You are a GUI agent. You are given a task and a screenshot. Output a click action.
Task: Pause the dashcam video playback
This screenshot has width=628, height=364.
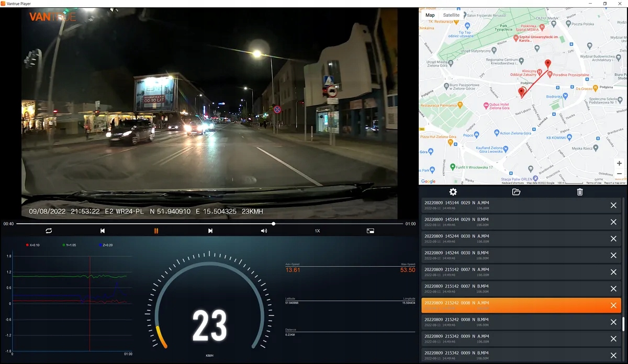[156, 231]
